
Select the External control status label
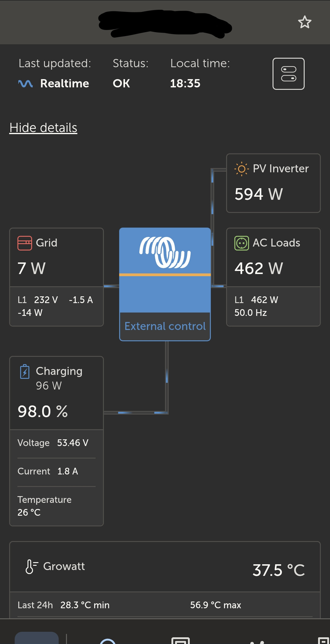[x=165, y=326]
